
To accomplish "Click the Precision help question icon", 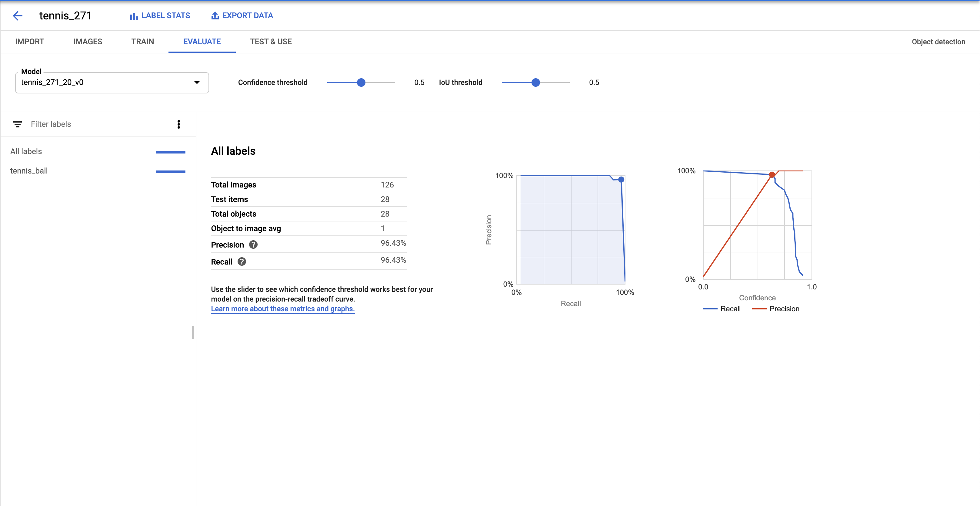I will pyautogui.click(x=253, y=245).
